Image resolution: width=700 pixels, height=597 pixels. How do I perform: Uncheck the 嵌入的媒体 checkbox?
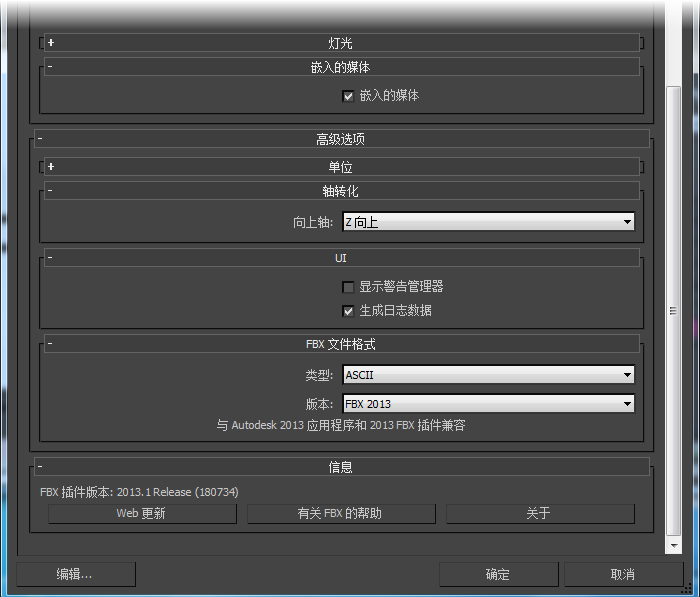(x=348, y=96)
